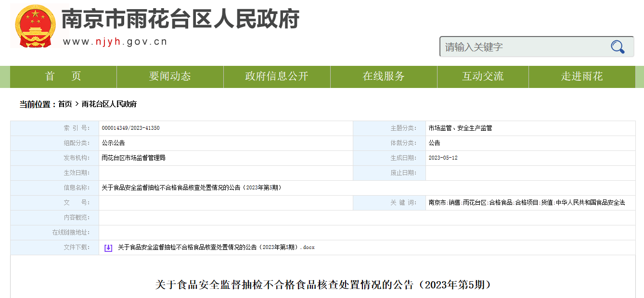Click the www.njyh.gov.cn address text
Image resolution: width=644 pixels, height=298 pixels.
click(115, 42)
